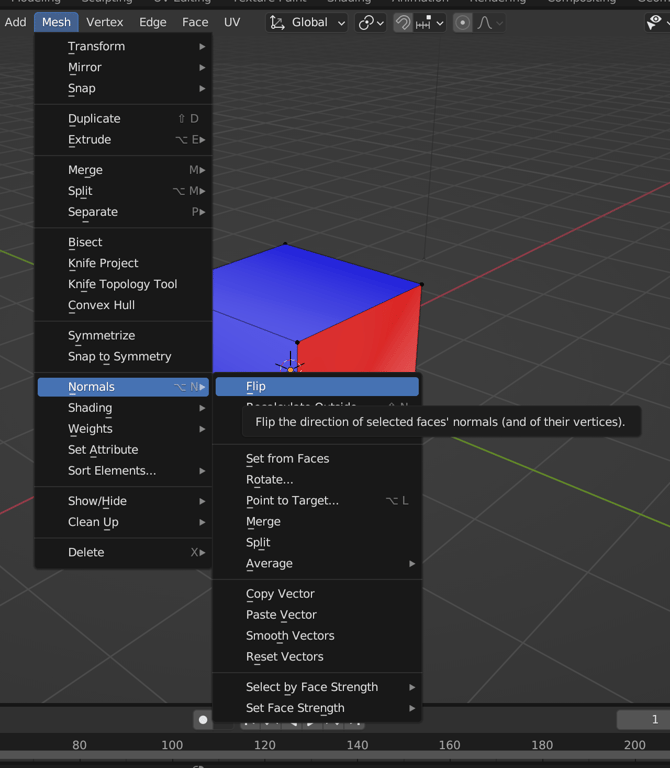
Task: Expand the Shading submenu
Action: [123, 408]
